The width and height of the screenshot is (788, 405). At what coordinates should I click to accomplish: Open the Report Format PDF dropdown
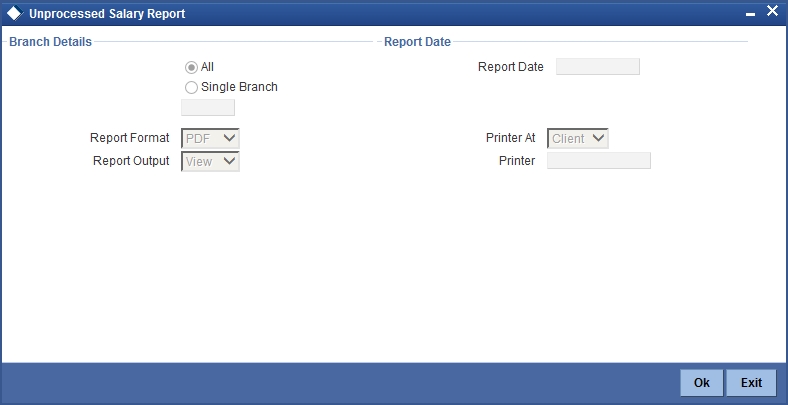tap(210, 138)
